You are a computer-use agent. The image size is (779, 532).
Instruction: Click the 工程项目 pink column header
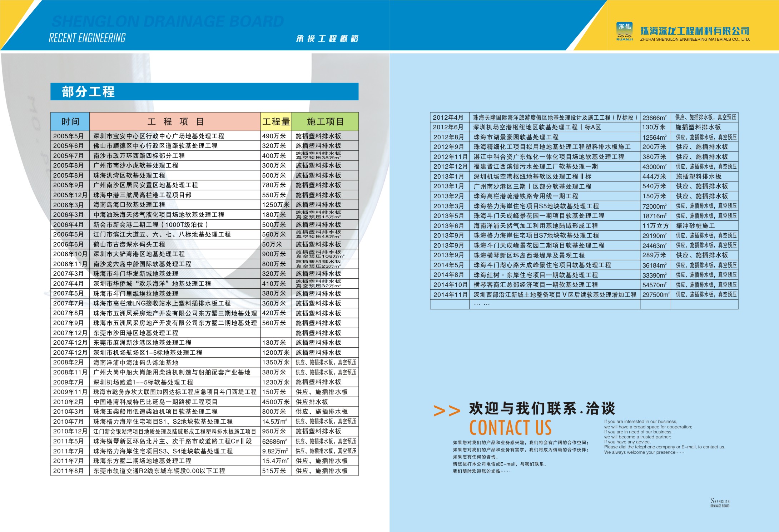point(175,121)
